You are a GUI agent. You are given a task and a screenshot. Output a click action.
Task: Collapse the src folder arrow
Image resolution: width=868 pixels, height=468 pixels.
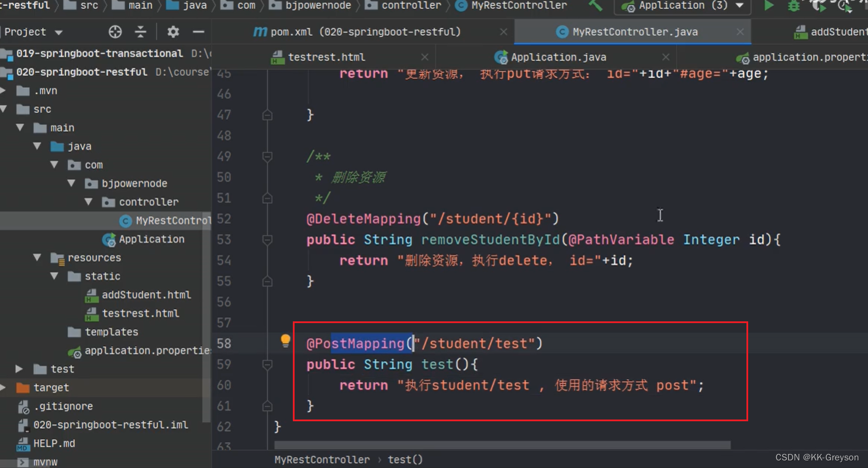[4, 109]
